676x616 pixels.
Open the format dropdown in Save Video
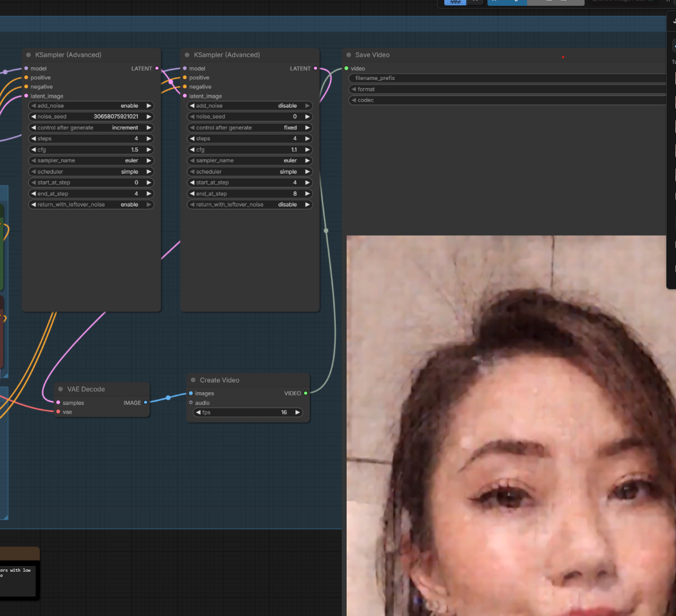(508, 89)
